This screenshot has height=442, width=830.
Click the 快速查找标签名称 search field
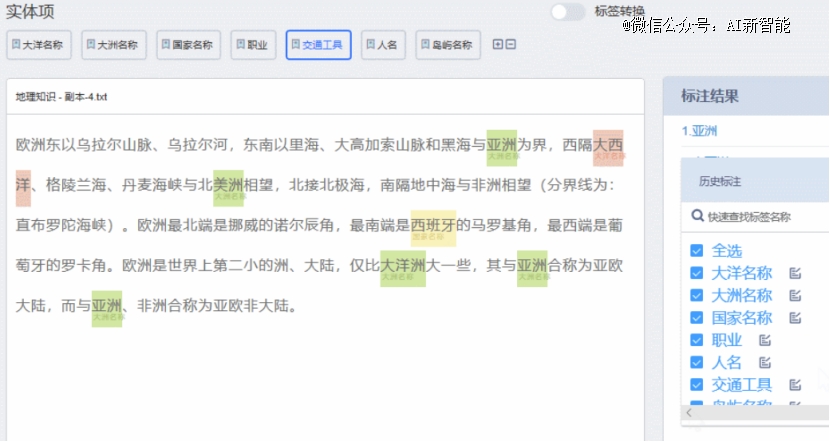click(x=756, y=217)
